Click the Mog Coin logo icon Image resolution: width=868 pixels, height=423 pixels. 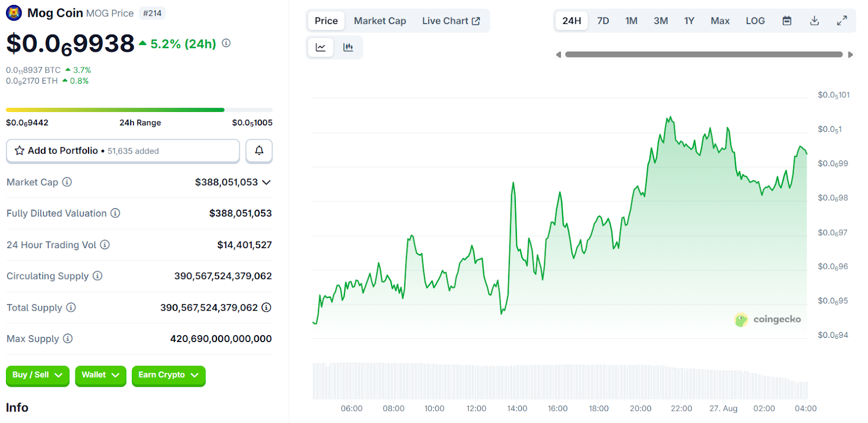(14, 12)
